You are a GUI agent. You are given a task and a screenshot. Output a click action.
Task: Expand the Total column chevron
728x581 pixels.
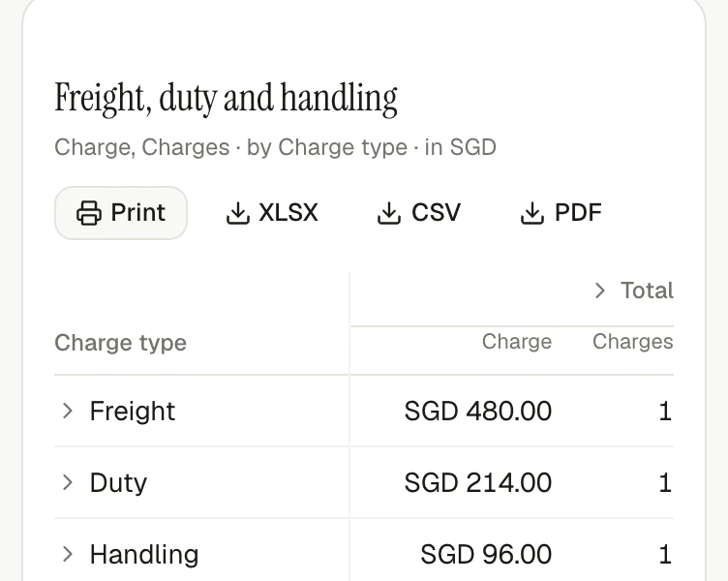click(x=600, y=290)
